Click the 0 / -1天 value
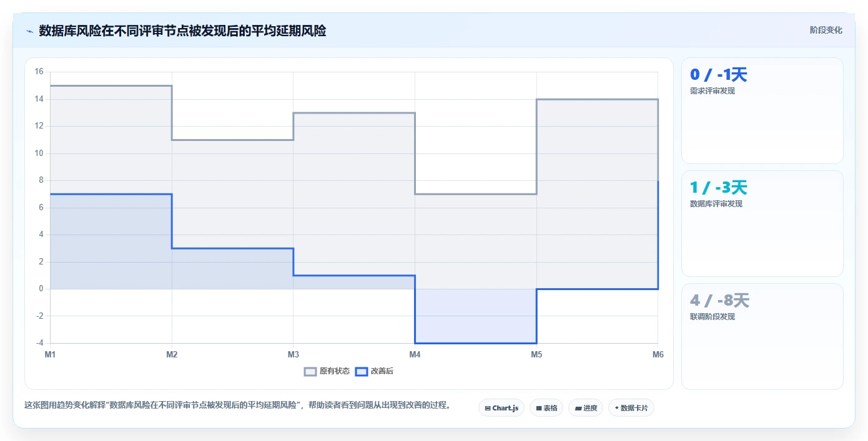This screenshot has height=441, width=868. pos(718,75)
